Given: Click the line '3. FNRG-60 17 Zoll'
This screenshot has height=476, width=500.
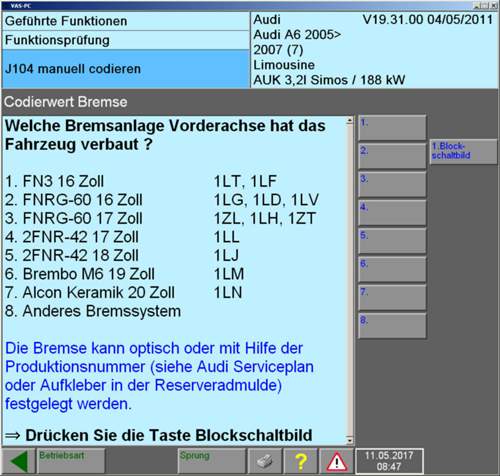Looking at the screenshot, I should (74, 218).
